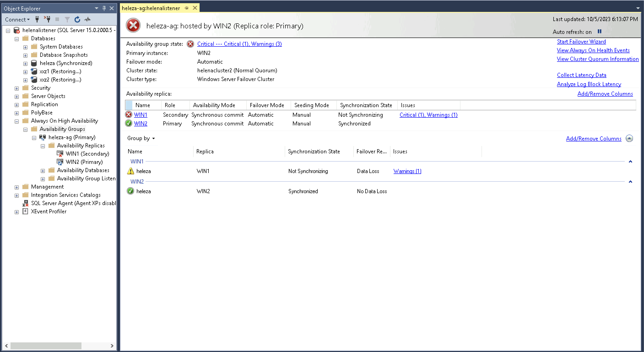The image size is (644, 352).
Task: Collapse the WIN1 group chevron
Action: click(630, 162)
